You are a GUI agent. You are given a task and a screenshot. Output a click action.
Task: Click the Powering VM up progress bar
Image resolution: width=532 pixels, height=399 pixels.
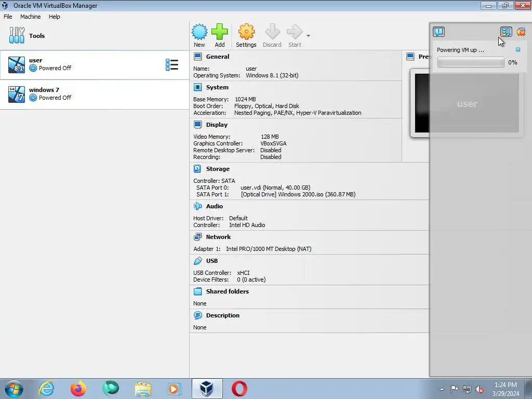[x=471, y=62]
